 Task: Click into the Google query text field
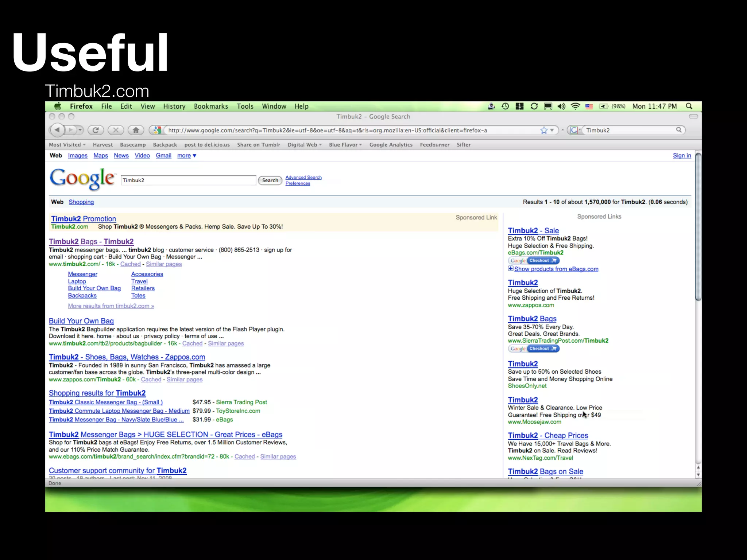188,180
